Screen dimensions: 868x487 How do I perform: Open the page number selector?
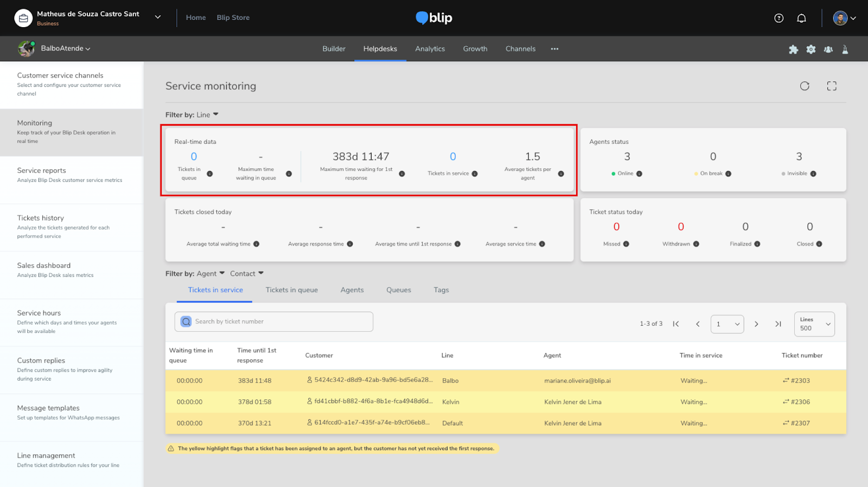pyautogui.click(x=727, y=324)
